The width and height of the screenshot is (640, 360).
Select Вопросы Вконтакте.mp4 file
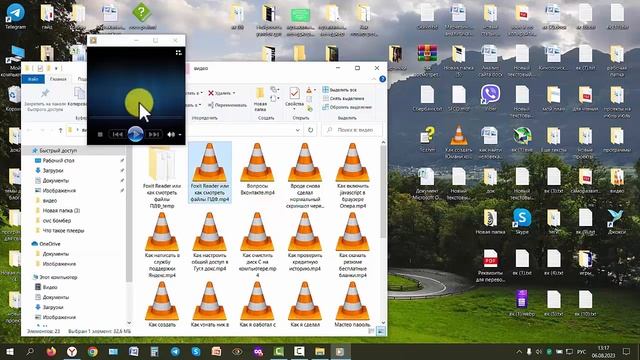(x=257, y=169)
